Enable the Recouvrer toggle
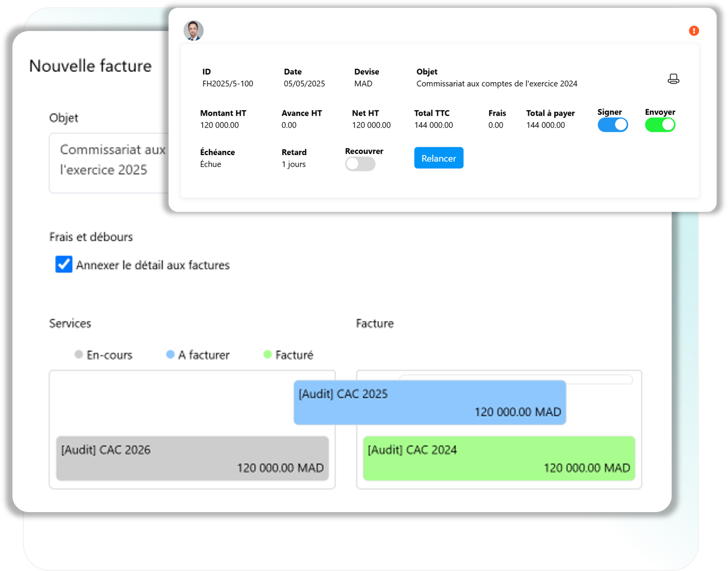The height and width of the screenshot is (571, 728). click(x=360, y=164)
